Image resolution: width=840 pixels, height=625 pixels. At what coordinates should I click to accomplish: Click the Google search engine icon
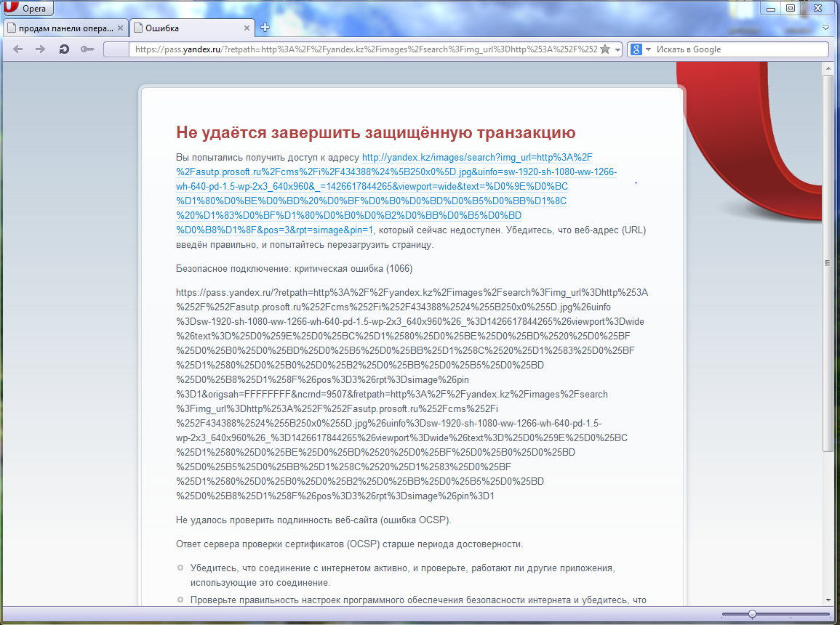636,49
